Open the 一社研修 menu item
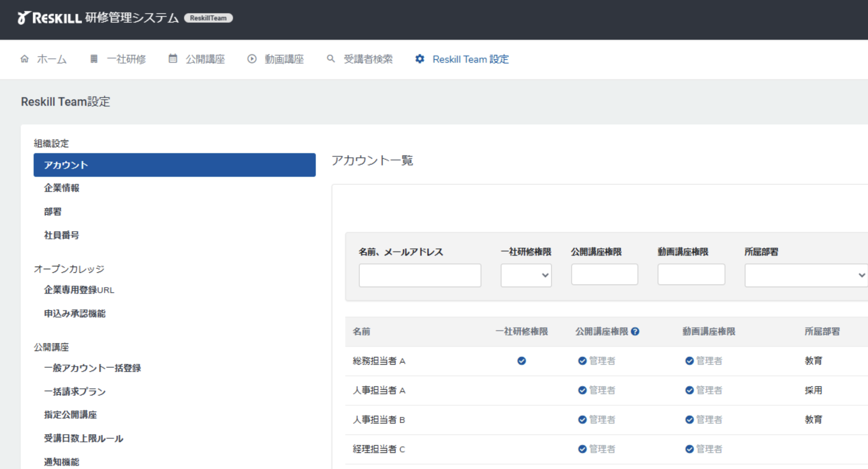868x469 pixels. tap(126, 59)
